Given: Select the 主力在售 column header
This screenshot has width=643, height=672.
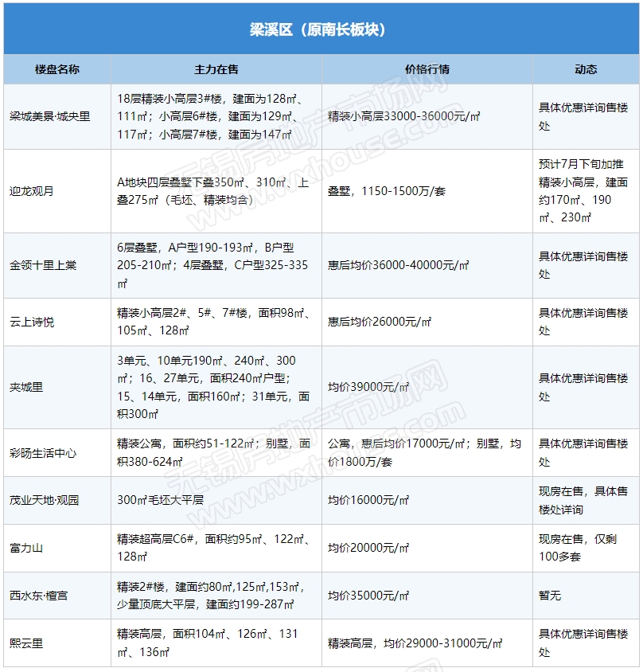Looking at the screenshot, I should click(x=216, y=69).
